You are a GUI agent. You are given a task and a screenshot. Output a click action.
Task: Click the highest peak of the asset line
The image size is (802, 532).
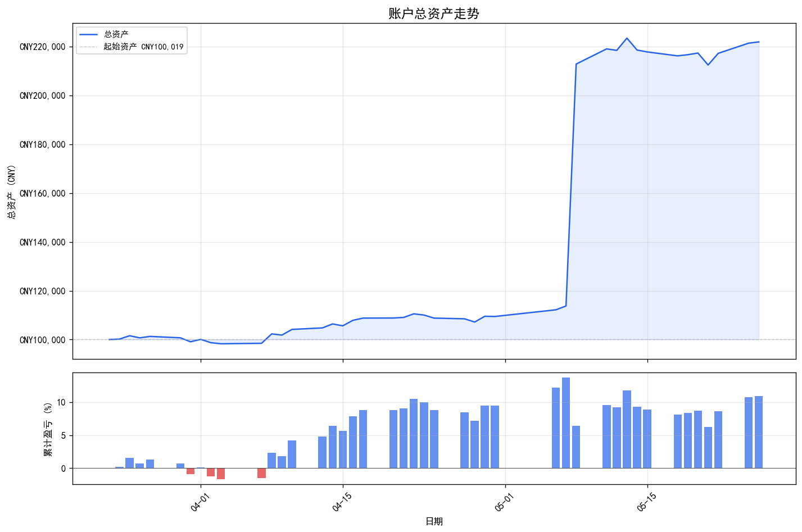coord(627,38)
